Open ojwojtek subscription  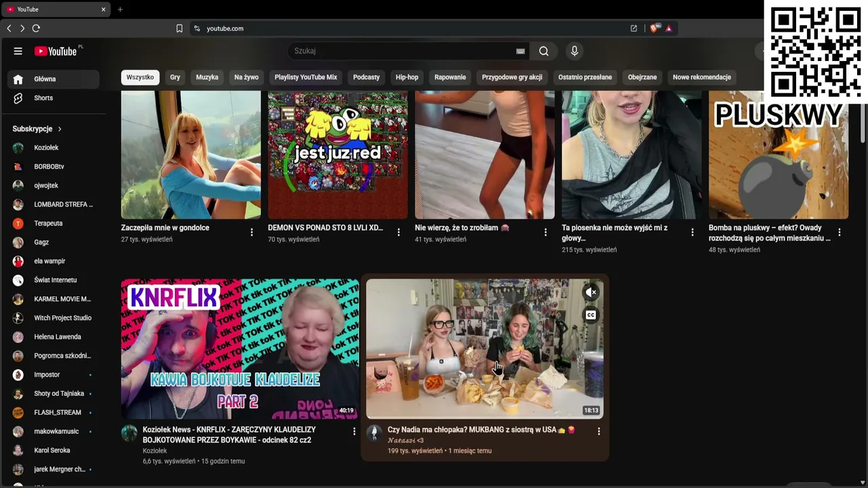pos(53,186)
